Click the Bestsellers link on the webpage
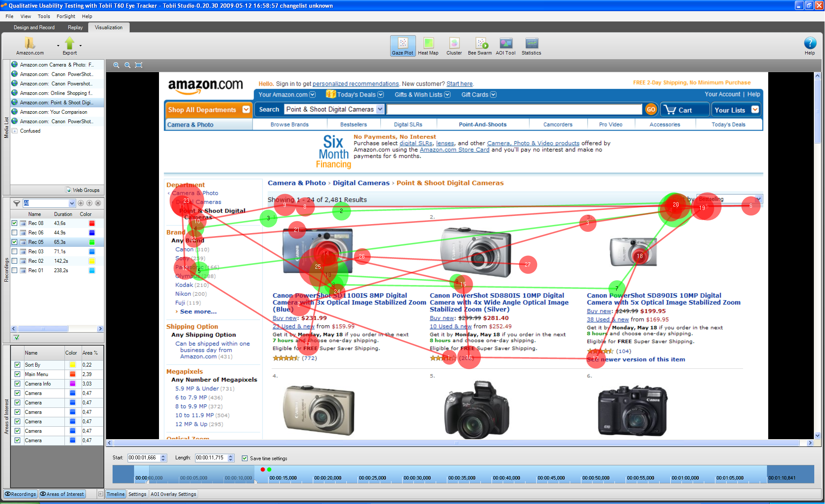 (x=353, y=124)
